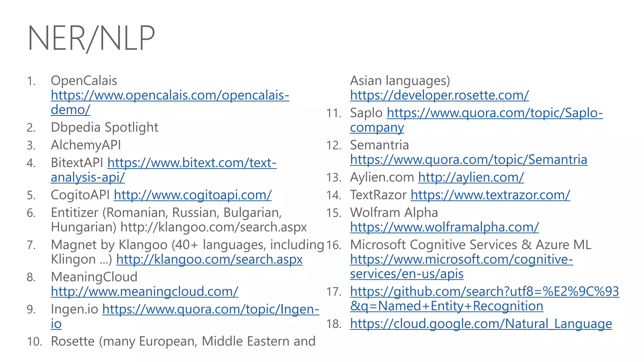Open the aylien.com link
The image size is (644, 362).
click(471, 178)
